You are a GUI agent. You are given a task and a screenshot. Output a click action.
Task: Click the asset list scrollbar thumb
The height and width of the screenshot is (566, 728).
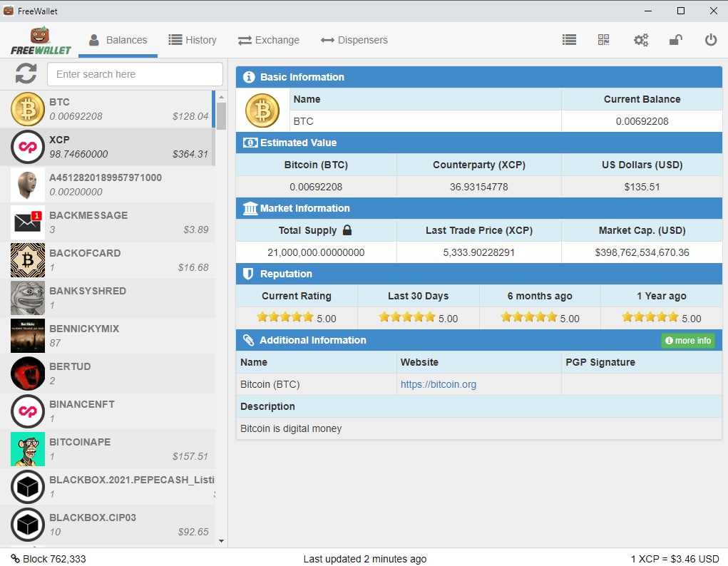point(221,116)
